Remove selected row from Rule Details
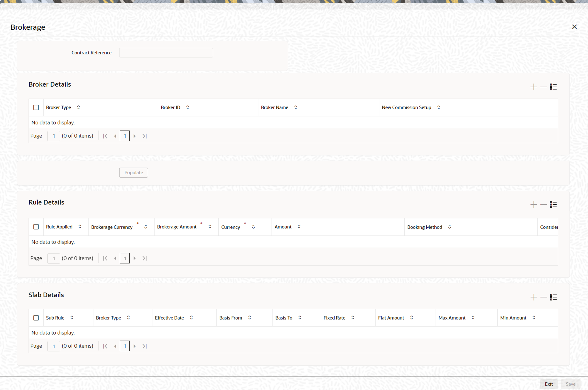The height and width of the screenshot is (390, 588). pyautogui.click(x=543, y=205)
